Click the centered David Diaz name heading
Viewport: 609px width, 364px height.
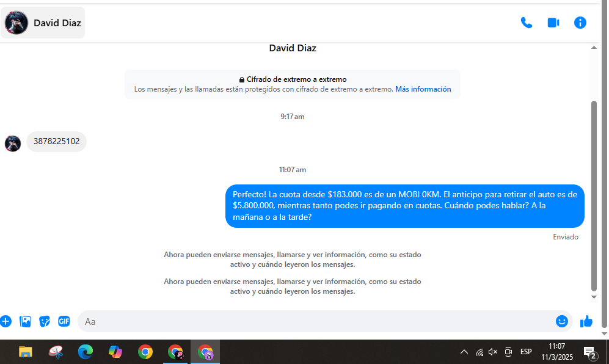(293, 48)
